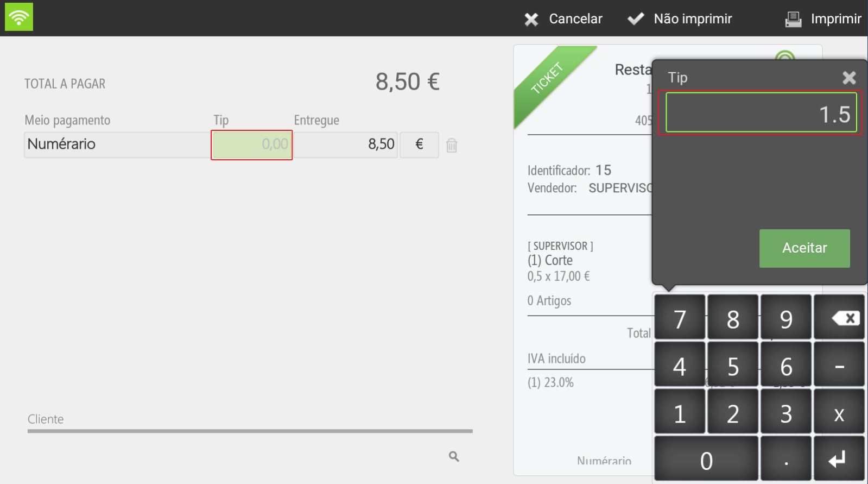
Task: Click the (1) 23.0% tax line
Action: click(550, 382)
